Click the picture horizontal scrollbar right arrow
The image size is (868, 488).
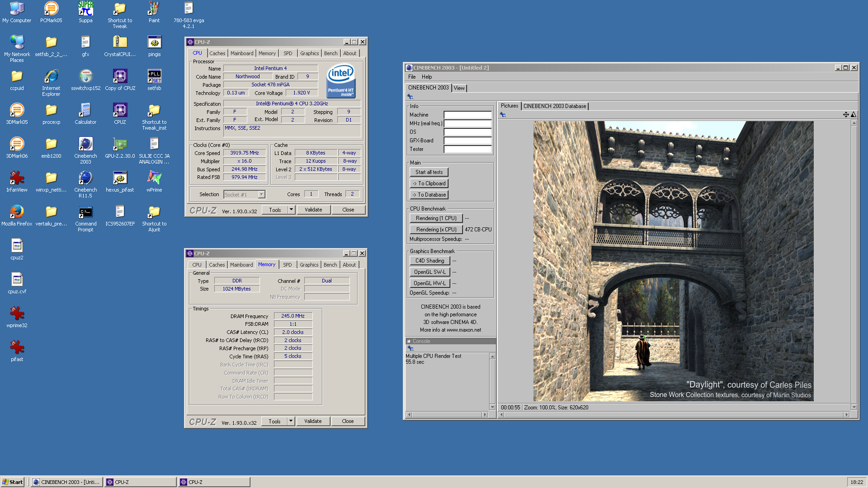point(847,415)
